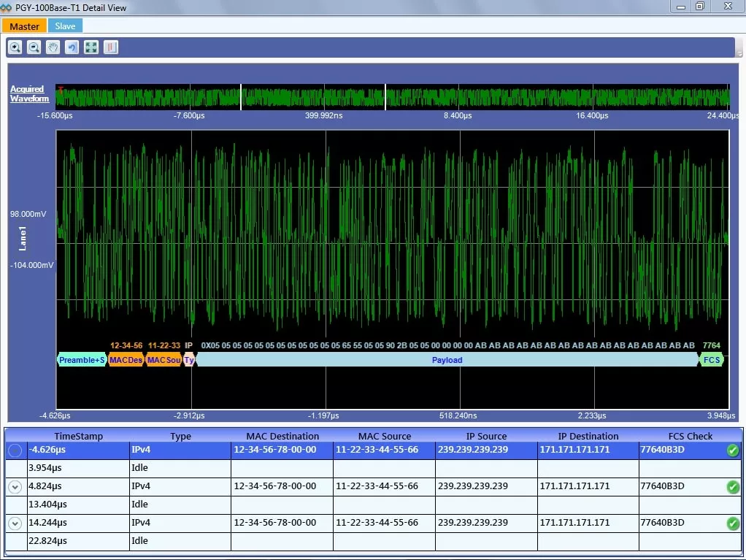Screen dimensions: 746x560
Task: Click the Acquired Waveform label
Action: pyautogui.click(x=29, y=94)
